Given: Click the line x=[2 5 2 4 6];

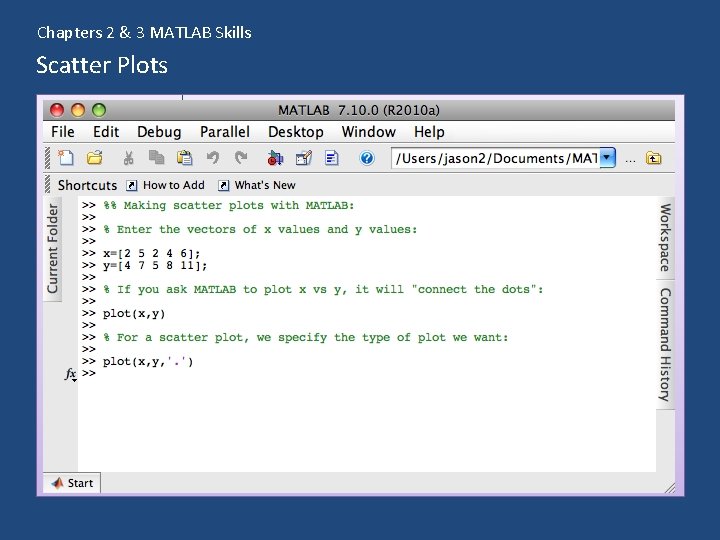Looking at the screenshot, I should point(152,253).
